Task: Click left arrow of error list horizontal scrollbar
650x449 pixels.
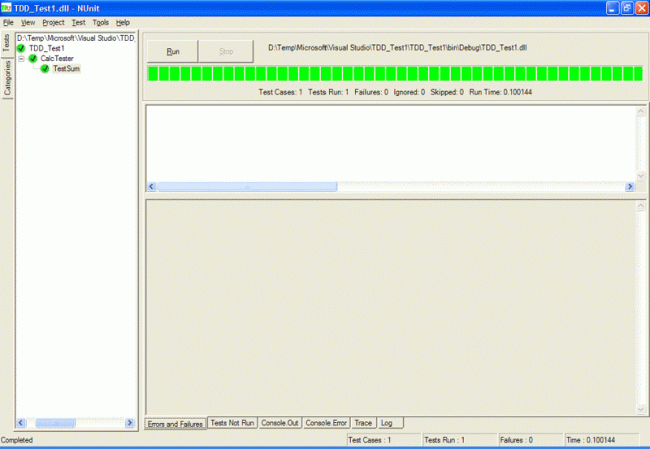Action: (151, 187)
